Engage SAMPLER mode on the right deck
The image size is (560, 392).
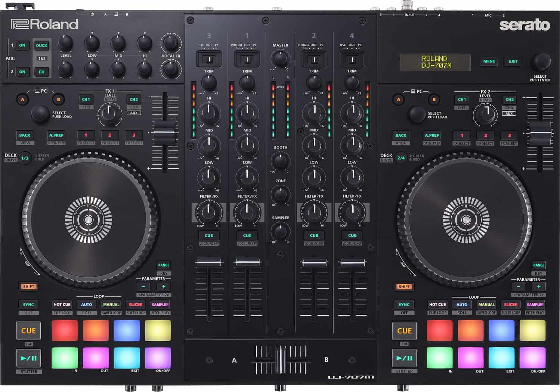pyautogui.click(x=535, y=304)
